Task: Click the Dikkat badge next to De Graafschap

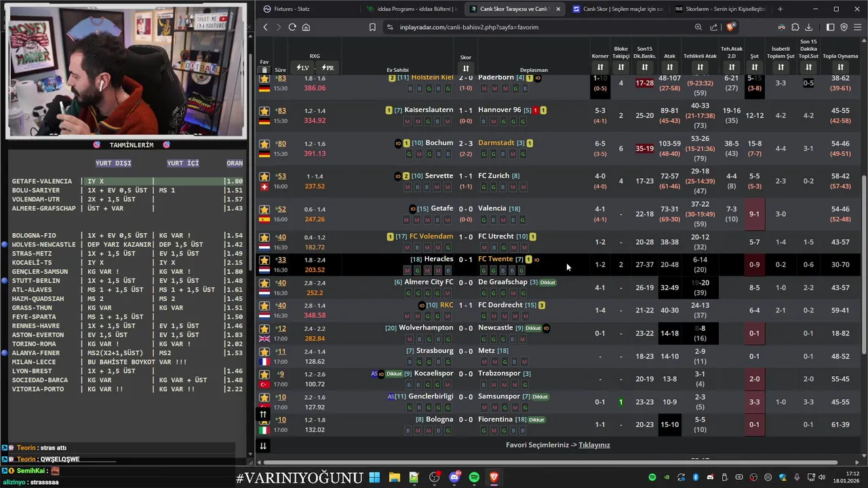Action: pos(547,282)
